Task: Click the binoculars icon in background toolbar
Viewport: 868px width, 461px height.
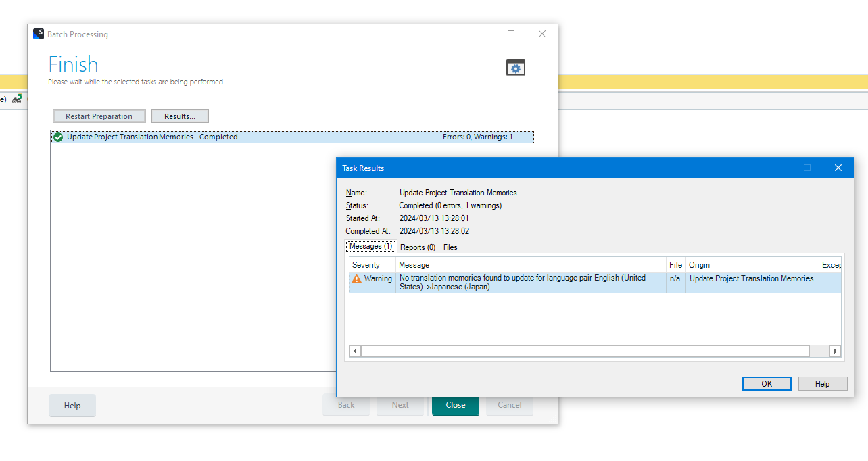Action: pos(17,99)
